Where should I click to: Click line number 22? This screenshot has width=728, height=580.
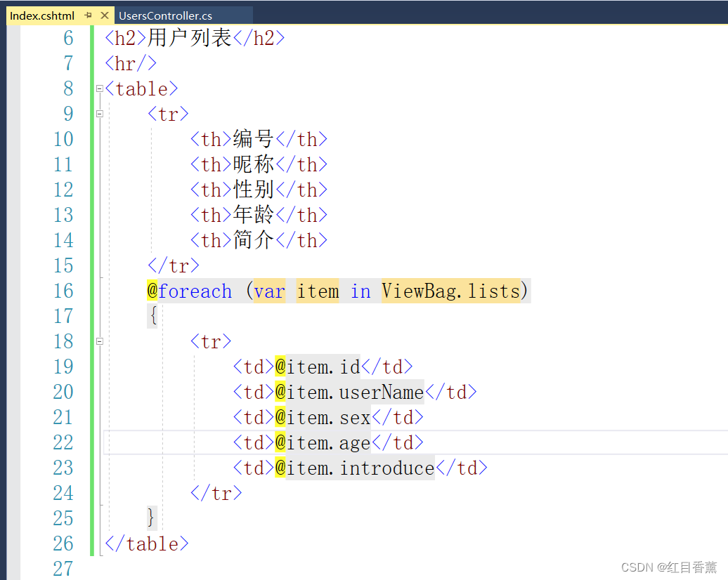click(63, 442)
